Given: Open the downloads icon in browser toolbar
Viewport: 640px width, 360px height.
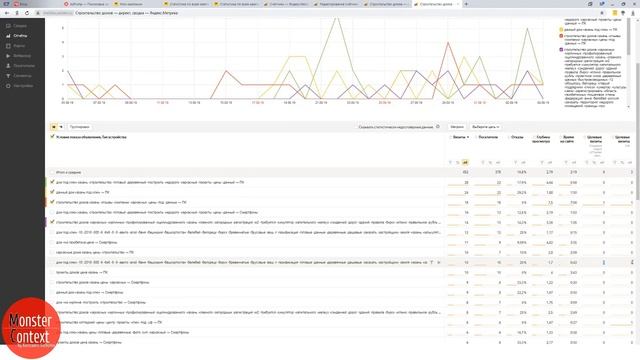Looking at the screenshot, I should 633,13.
